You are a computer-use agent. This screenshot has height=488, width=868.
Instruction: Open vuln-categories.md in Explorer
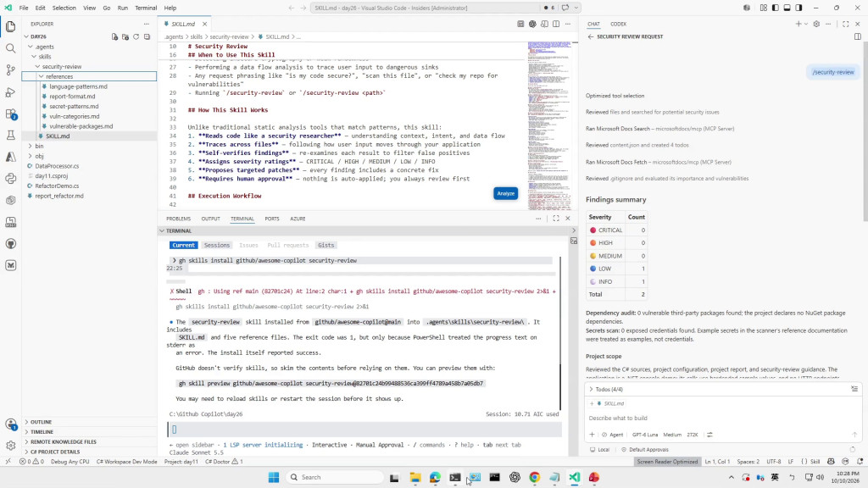(75, 116)
